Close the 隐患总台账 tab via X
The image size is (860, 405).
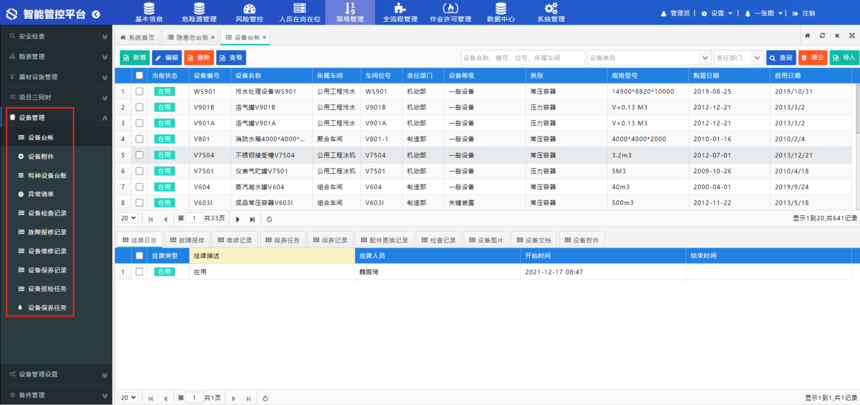click(x=213, y=37)
